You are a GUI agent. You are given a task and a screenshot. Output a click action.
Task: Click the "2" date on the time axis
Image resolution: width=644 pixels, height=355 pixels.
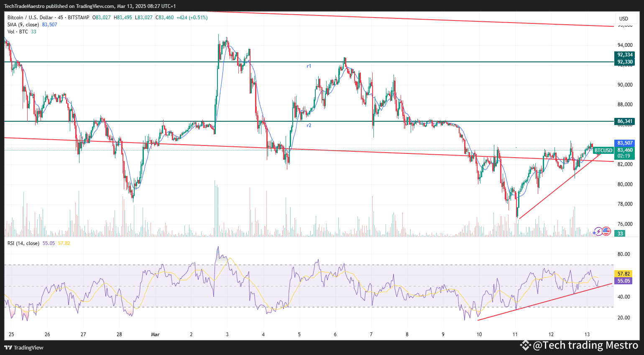(x=191, y=335)
